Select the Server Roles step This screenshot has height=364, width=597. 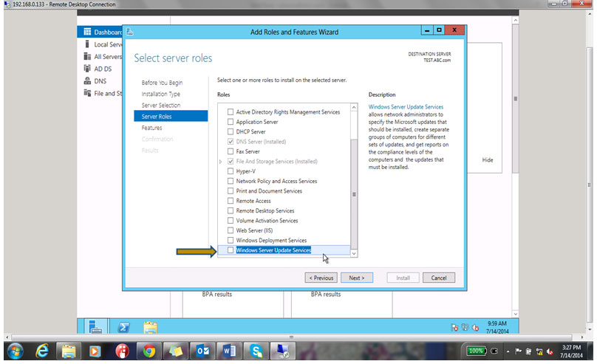pyautogui.click(x=171, y=117)
